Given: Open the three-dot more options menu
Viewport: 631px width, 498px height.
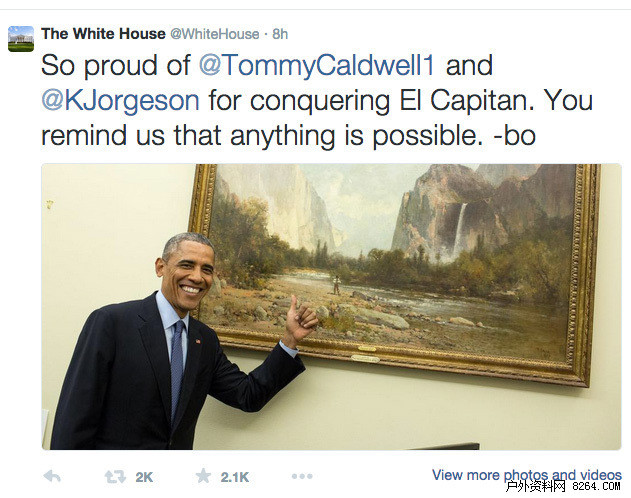Looking at the screenshot, I should click(x=302, y=476).
